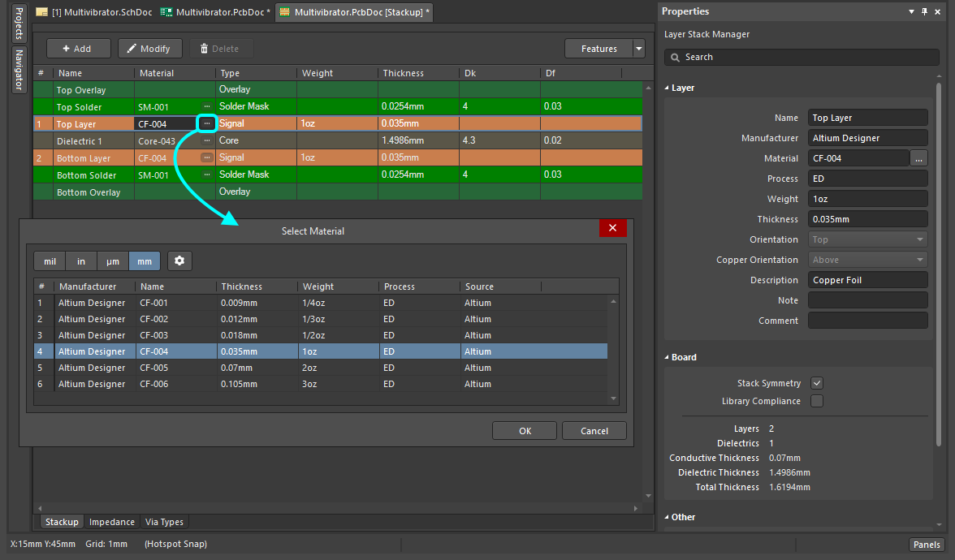Pin the Properties panel

[x=924, y=11]
